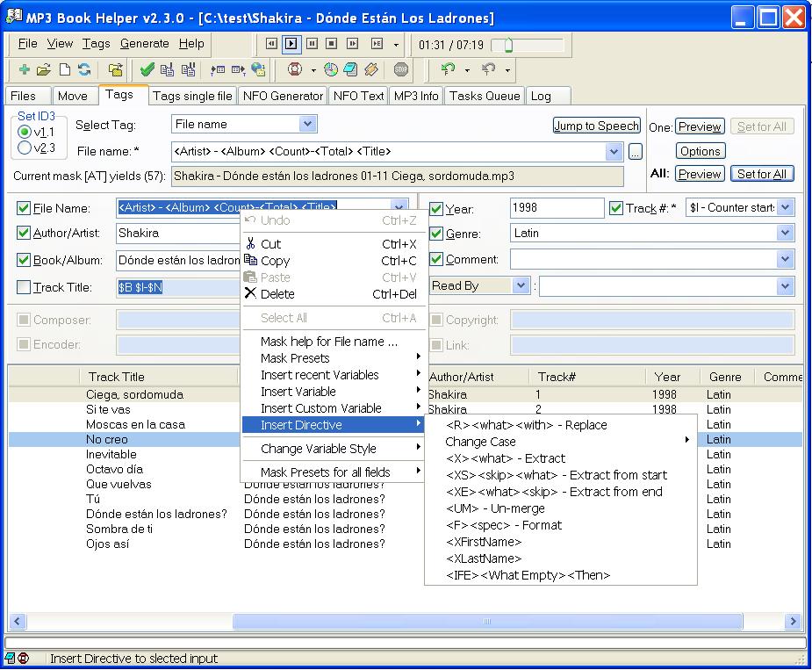Skip to next track in player
The height and width of the screenshot is (670, 812).
click(352, 44)
